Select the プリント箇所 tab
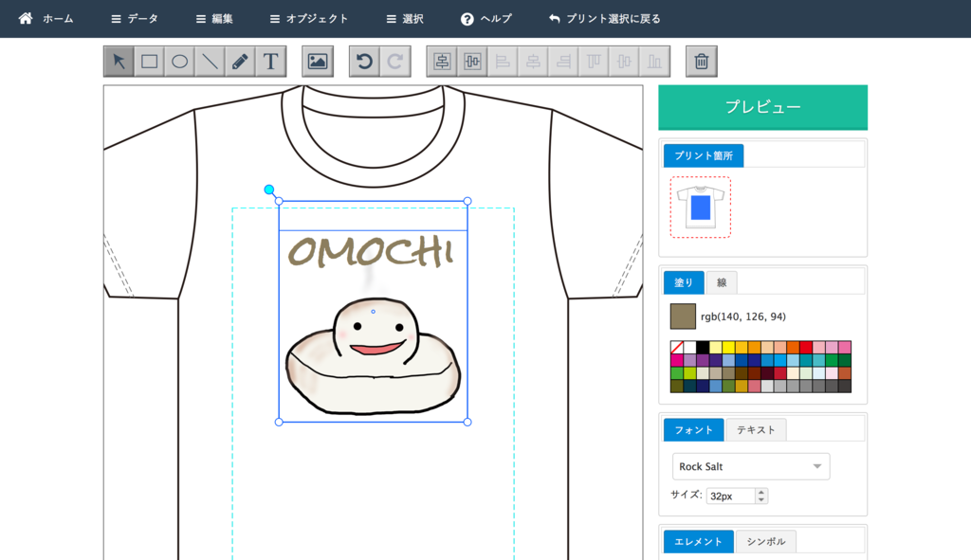Image resolution: width=971 pixels, height=560 pixels. pos(704,155)
